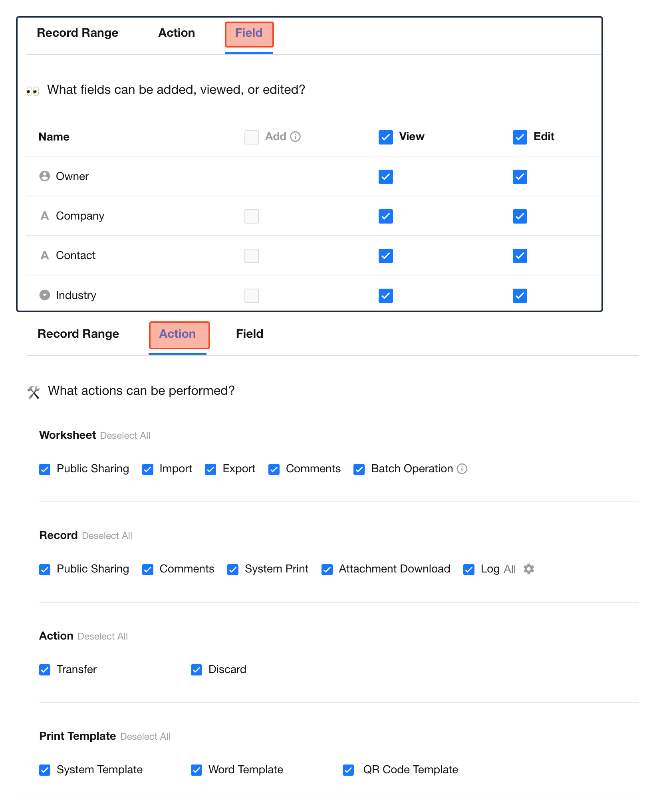Switch to the Field tab in top panel
Viewport: 655px width, 812px height.
(x=249, y=33)
